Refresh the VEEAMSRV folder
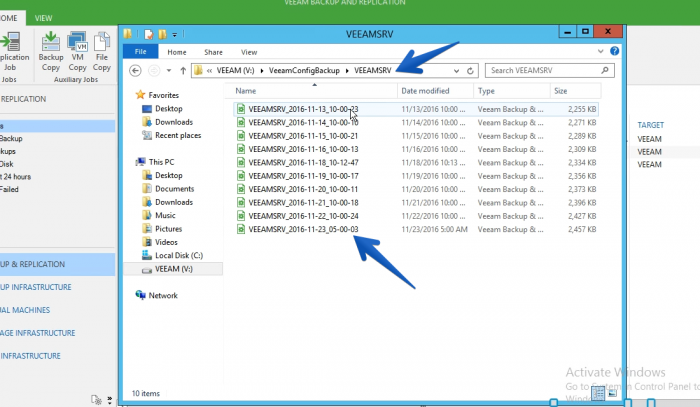Screen dimensions: 700x407 [470, 71]
